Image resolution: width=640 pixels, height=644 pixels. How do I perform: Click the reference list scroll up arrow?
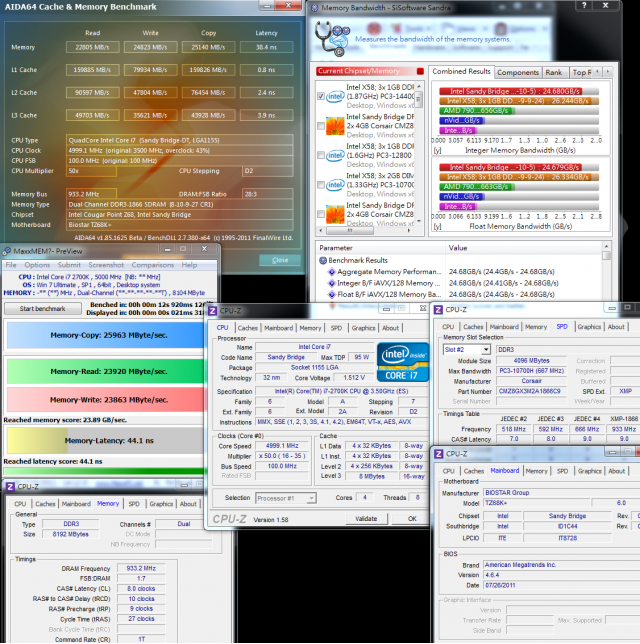pos(419,87)
